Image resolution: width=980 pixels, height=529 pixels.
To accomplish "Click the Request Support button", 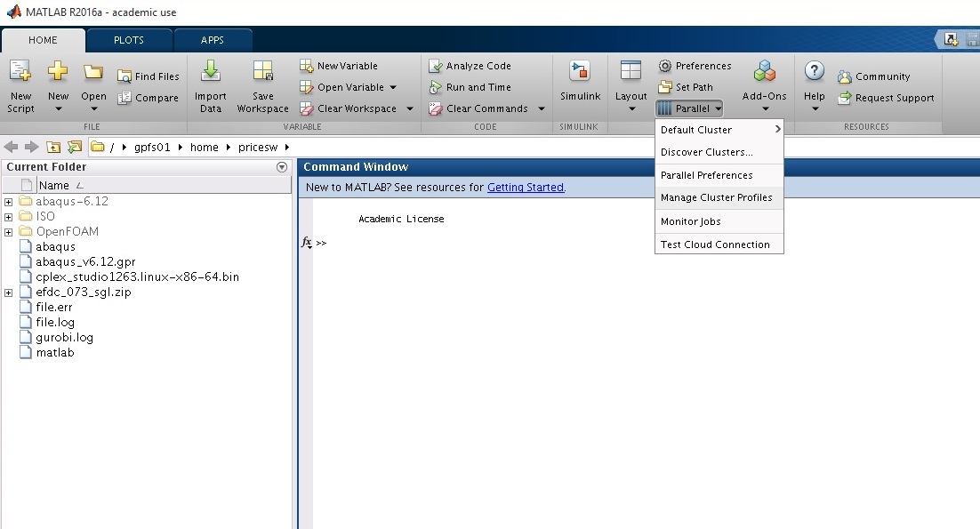I will (894, 98).
